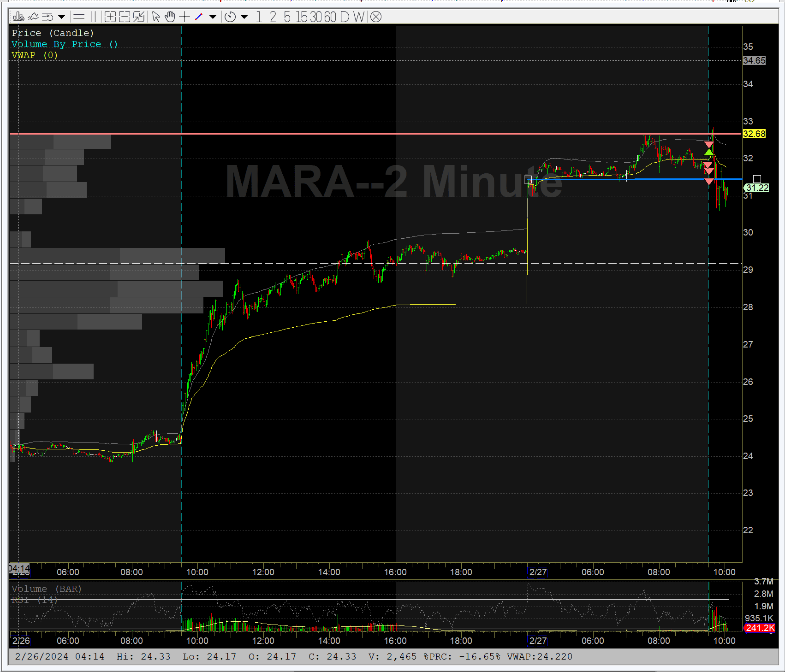This screenshot has width=785, height=672.
Task: Click the Price (Candle) legend label
Action: click(x=53, y=33)
